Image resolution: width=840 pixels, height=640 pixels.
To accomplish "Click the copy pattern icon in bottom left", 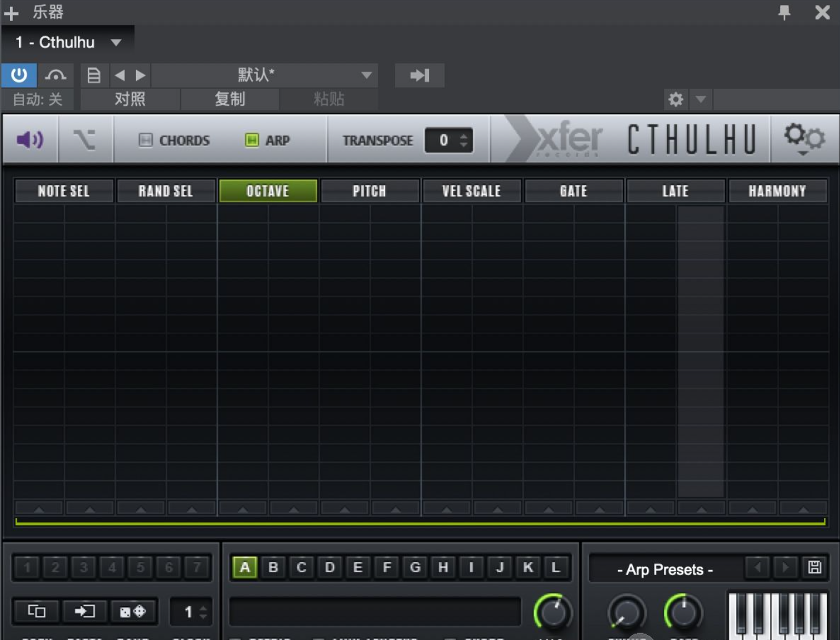I will tap(37, 611).
